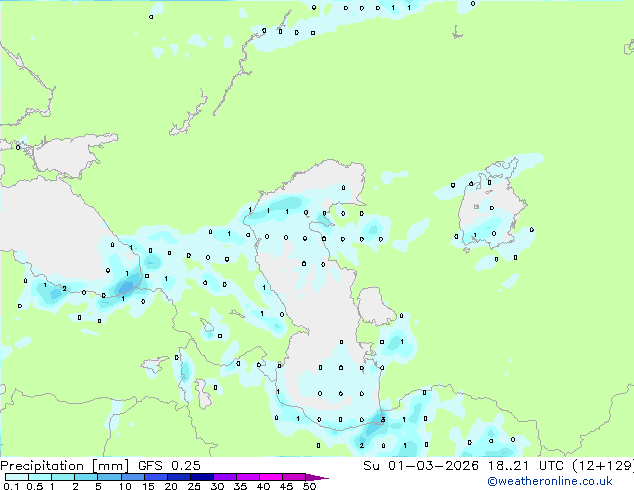Screen dimensions: 634x490
Task: Select the 5–10 mm legend color box
Action: (x=109, y=477)
